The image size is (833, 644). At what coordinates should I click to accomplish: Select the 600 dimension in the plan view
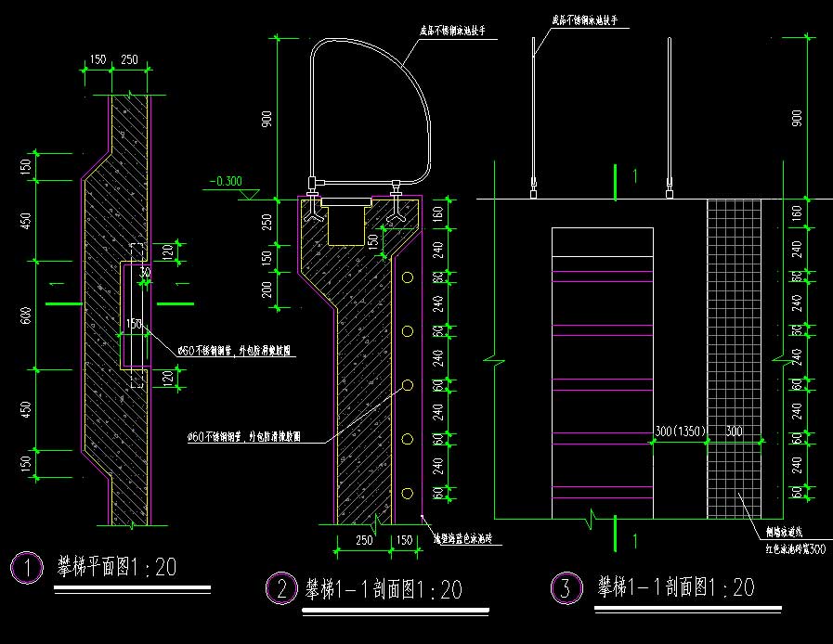[x=27, y=316]
